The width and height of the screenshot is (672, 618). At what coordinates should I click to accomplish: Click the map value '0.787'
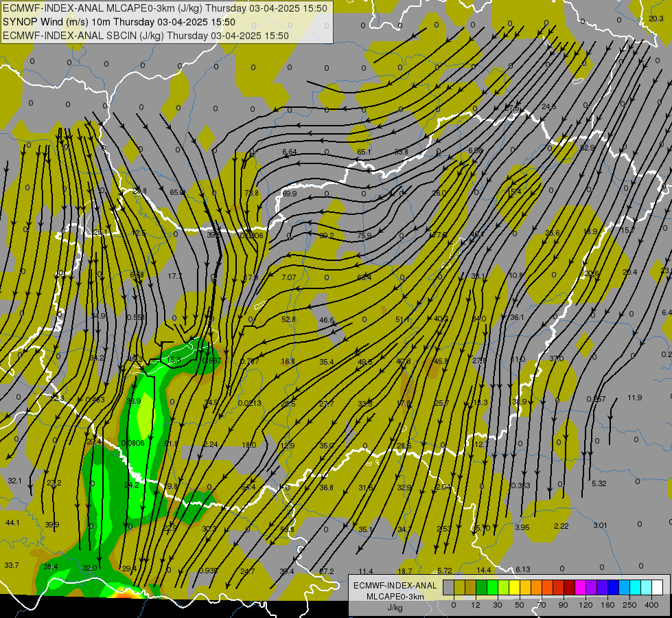click(249, 362)
